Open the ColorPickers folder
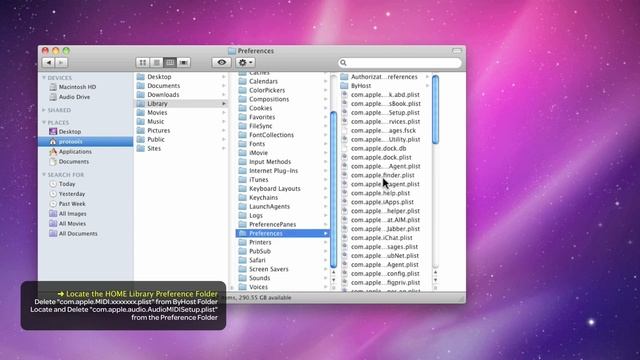The width and height of the screenshot is (640, 360). pos(282,90)
